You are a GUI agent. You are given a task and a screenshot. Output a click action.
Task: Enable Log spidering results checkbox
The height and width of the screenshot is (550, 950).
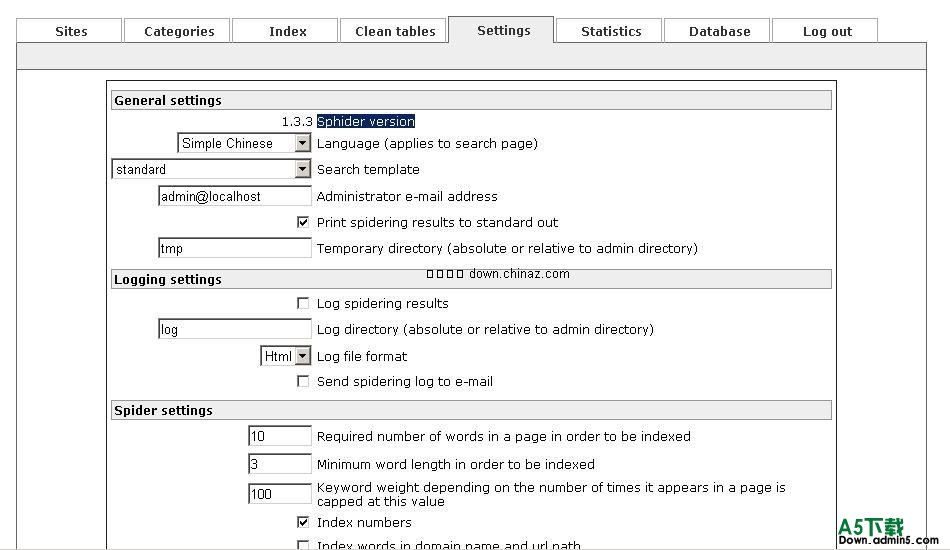pyautogui.click(x=303, y=303)
